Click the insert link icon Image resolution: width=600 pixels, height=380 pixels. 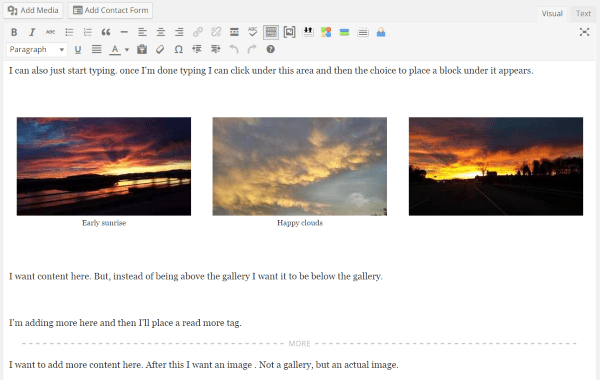coord(197,32)
